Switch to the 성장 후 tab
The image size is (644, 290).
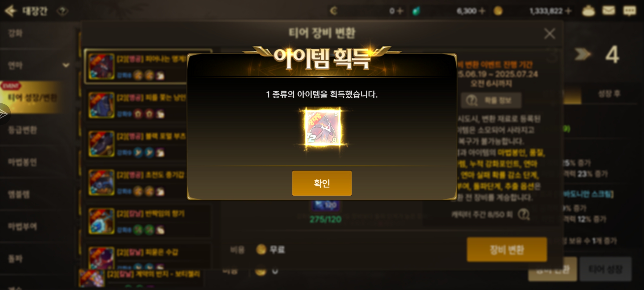(609, 94)
